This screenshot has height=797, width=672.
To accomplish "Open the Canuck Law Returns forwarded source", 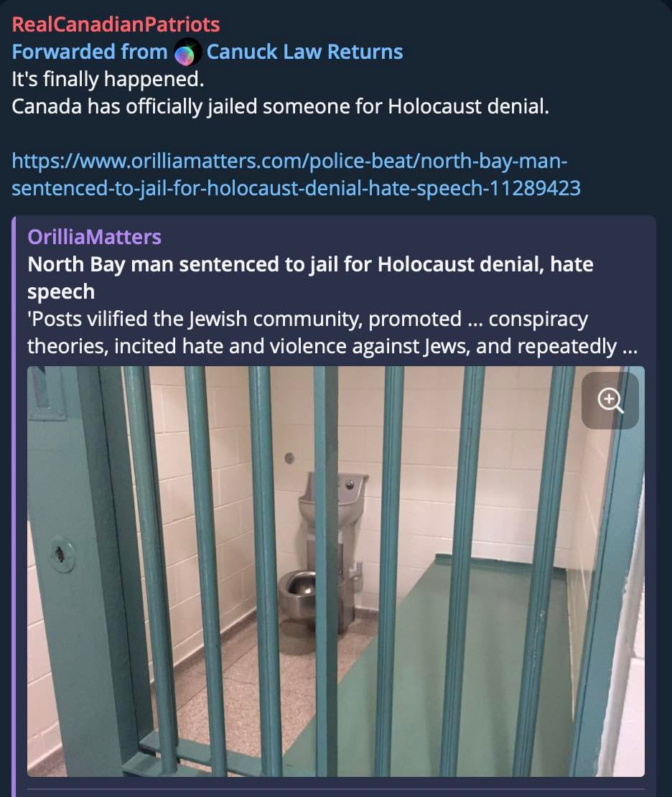I will coord(304,52).
